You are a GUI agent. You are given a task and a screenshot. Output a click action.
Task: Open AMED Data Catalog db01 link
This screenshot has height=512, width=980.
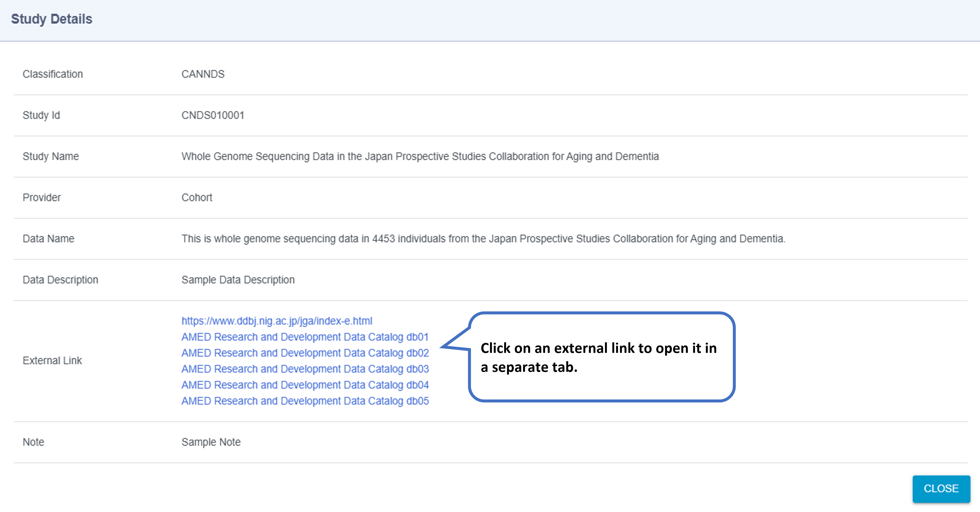pos(305,337)
